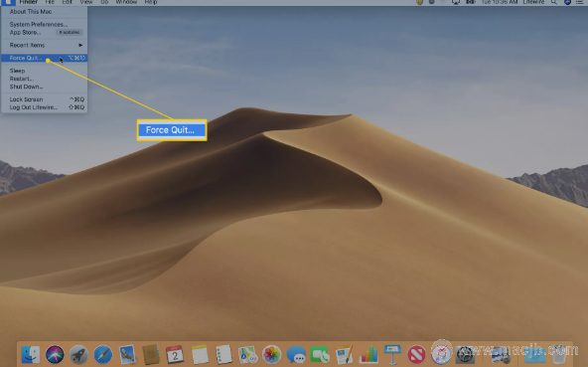
Task: Open the Help menu
Action: pyautogui.click(x=151, y=2)
